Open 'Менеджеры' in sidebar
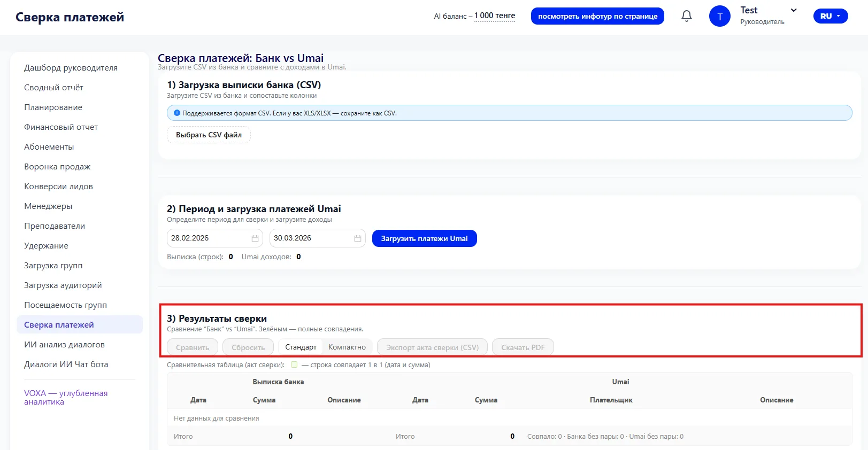 pos(48,206)
